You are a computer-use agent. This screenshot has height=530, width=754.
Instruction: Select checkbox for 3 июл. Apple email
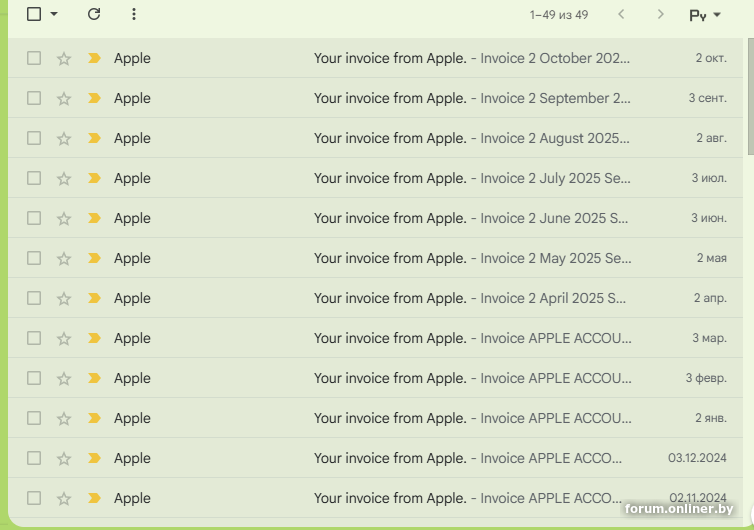[x=34, y=178]
